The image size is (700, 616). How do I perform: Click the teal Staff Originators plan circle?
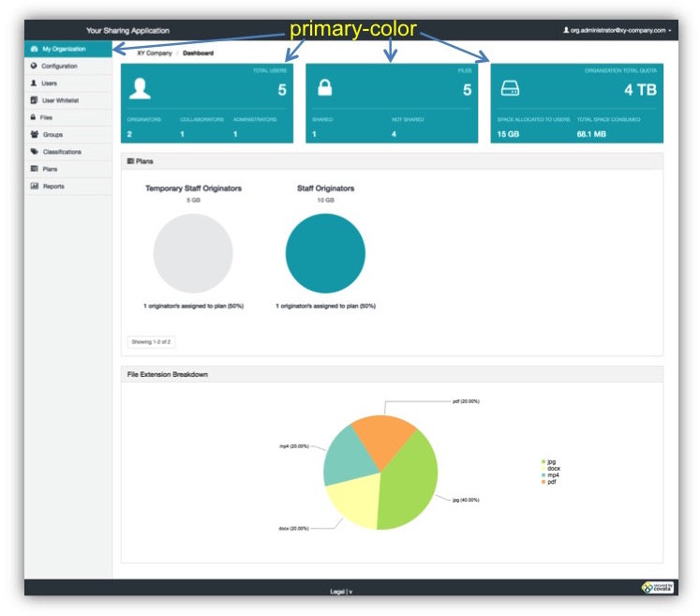click(325, 254)
